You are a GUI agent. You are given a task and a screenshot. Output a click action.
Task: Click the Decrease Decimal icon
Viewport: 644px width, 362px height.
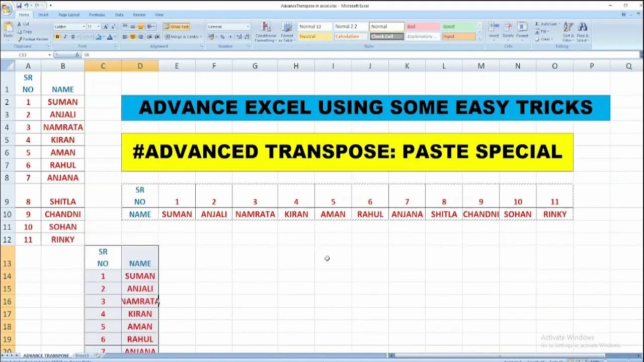[246, 37]
